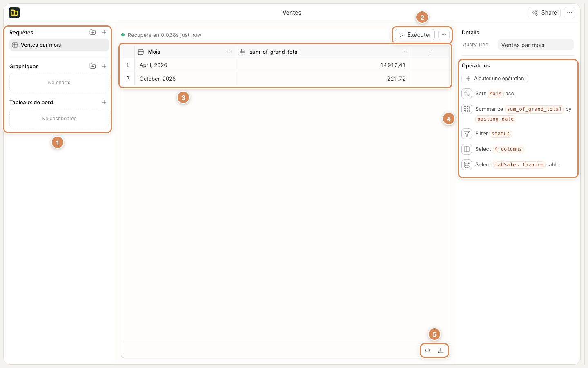Select the 221,72 value cell
This screenshot has height=368, width=588.
323,79
